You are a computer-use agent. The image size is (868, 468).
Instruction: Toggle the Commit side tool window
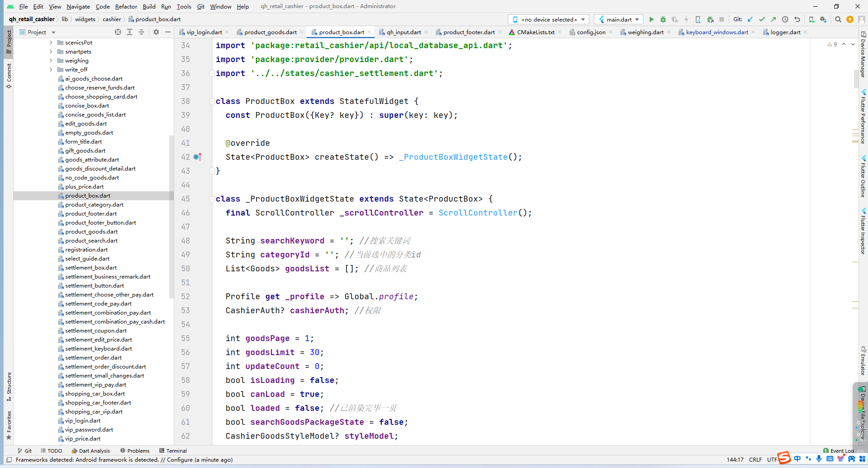[9, 75]
